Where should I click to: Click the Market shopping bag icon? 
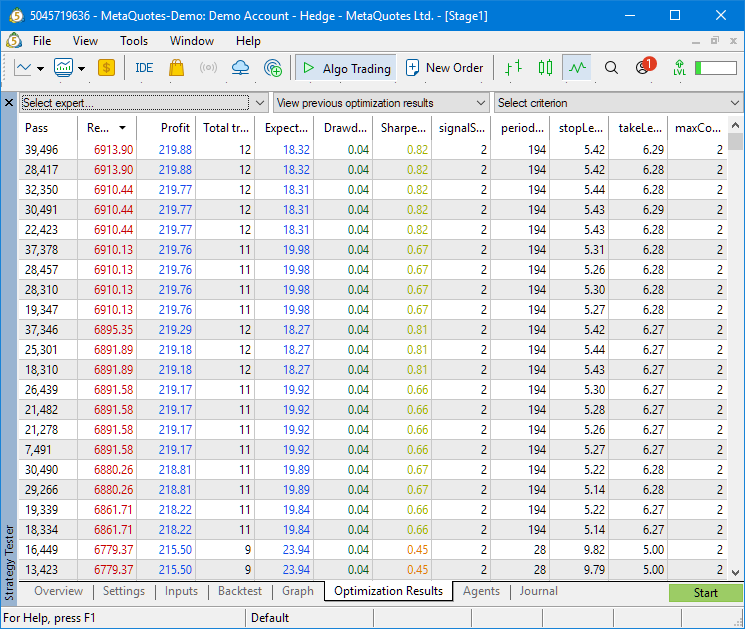(x=176, y=68)
